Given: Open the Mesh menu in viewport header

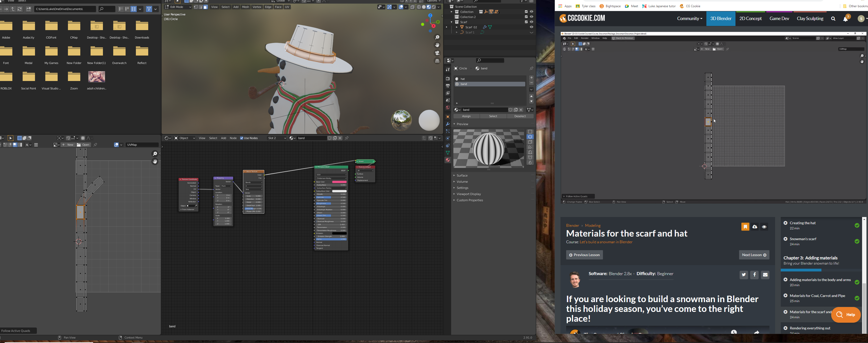Looking at the screenshot, I should [x=245, y=7].
